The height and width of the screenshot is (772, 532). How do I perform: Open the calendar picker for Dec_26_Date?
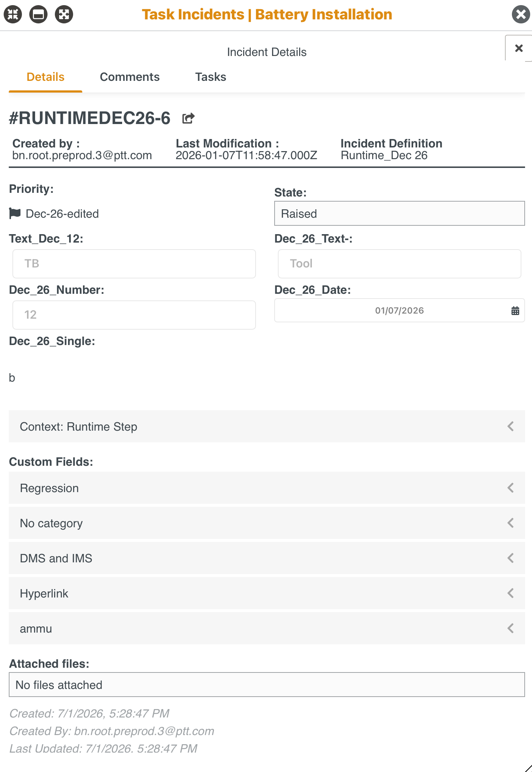(x=515, y=311)
